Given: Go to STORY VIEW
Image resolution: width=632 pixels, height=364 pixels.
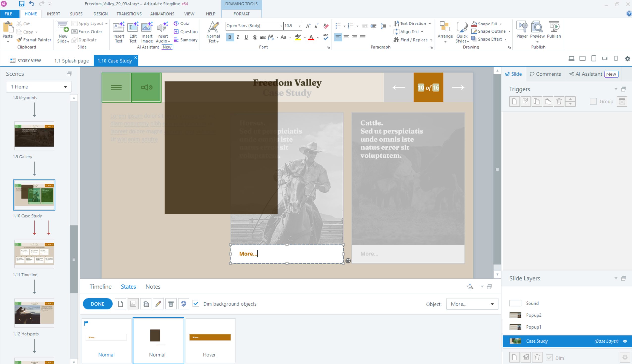Looking at the screenshot, I should coord(25,60).
